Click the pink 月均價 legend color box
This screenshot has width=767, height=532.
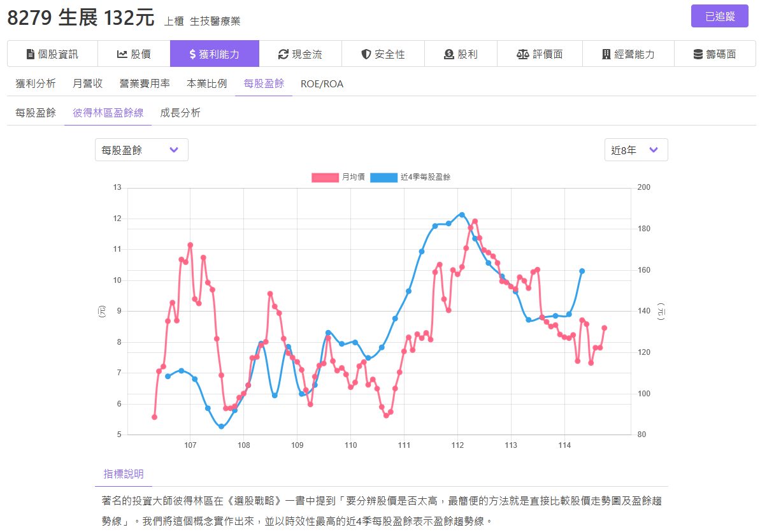325,177
